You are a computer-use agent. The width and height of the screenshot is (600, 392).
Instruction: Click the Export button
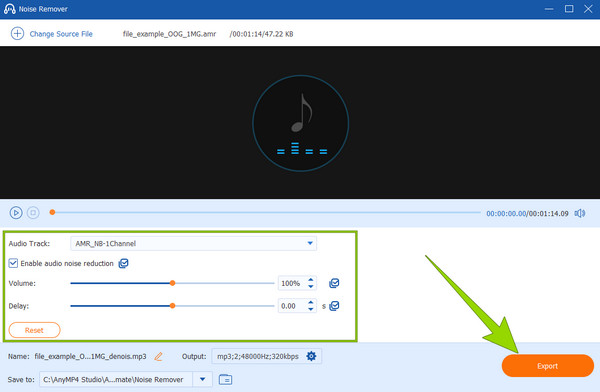tap(548, 366)
